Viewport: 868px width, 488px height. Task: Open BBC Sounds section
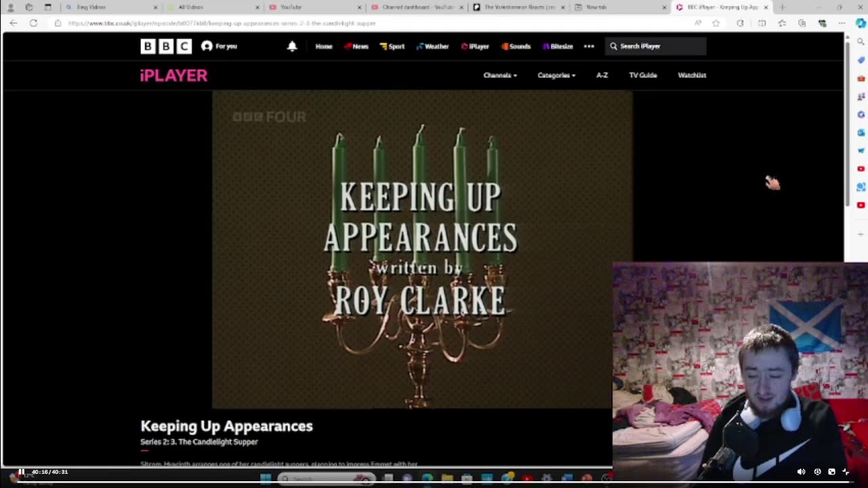(516, 46)
